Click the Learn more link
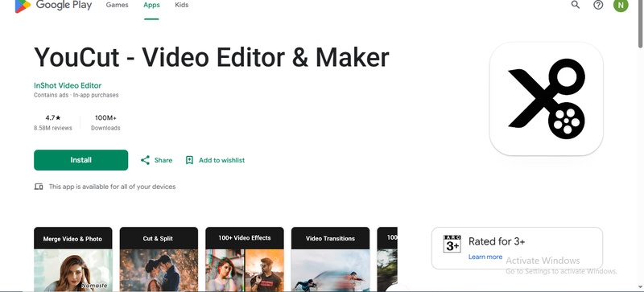 coord(485,257)
